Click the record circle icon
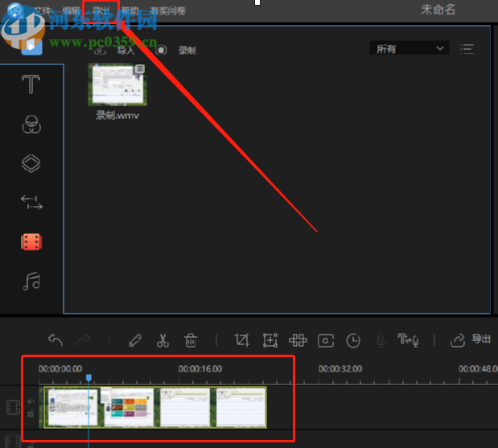 [x=161, y=50]
